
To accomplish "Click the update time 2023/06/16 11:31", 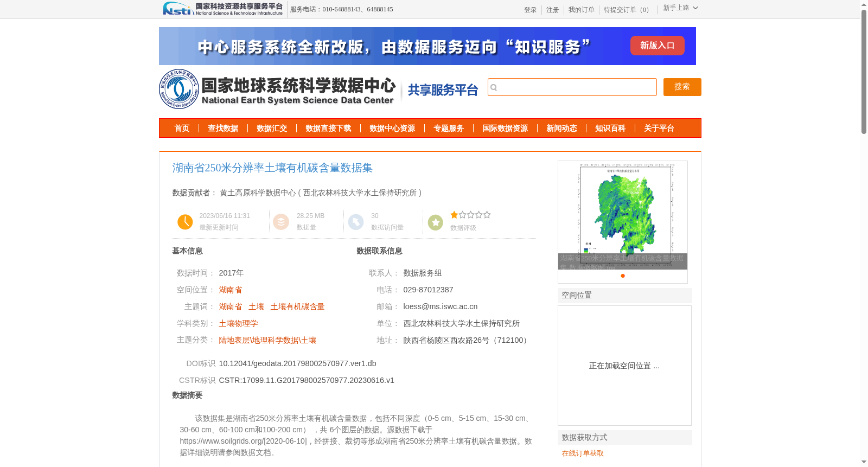I will tap(225, 216).
